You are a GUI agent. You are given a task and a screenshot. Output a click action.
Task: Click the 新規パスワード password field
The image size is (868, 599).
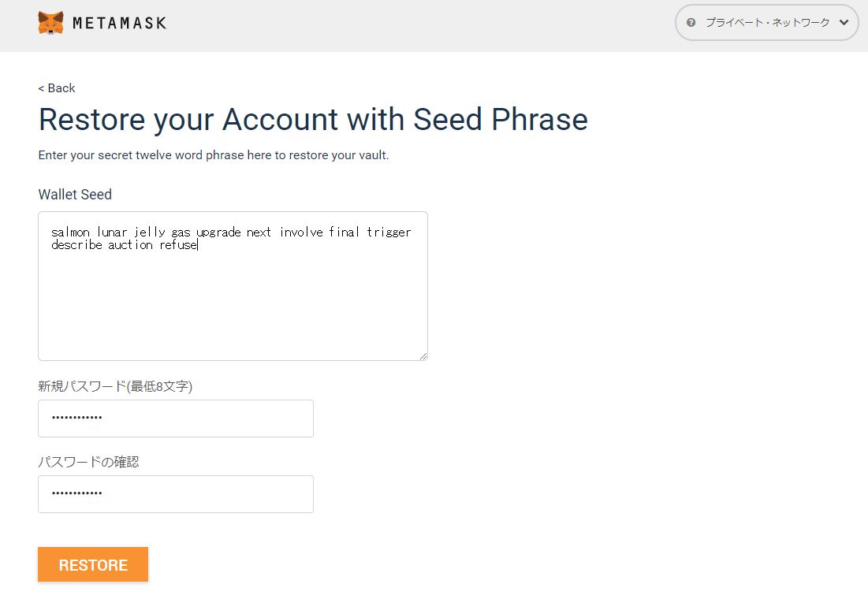[176, 419]
